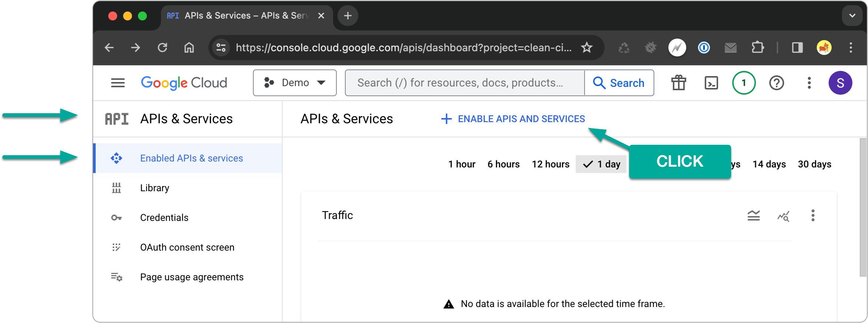Open the Google Cloud hamburger navigation menu
This screenshot has width=868, height=323.
pos(118,83)
